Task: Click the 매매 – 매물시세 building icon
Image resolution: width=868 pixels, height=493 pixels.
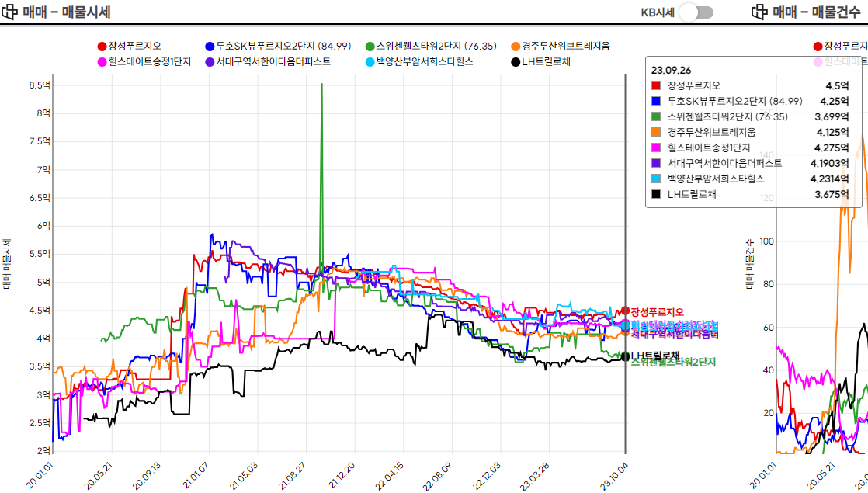Action: click(x=9, y=12)
